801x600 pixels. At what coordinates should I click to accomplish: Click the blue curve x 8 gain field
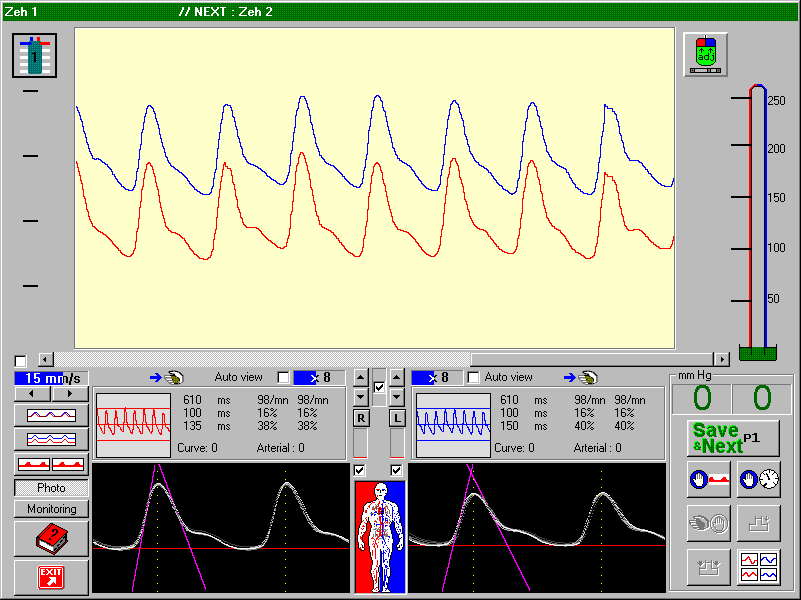[x=437, y=378]
